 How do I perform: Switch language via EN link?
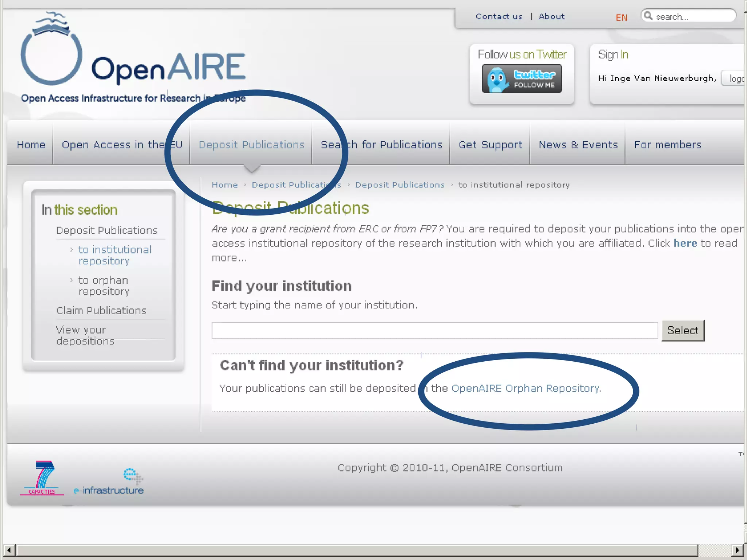[x=622, y=17]
